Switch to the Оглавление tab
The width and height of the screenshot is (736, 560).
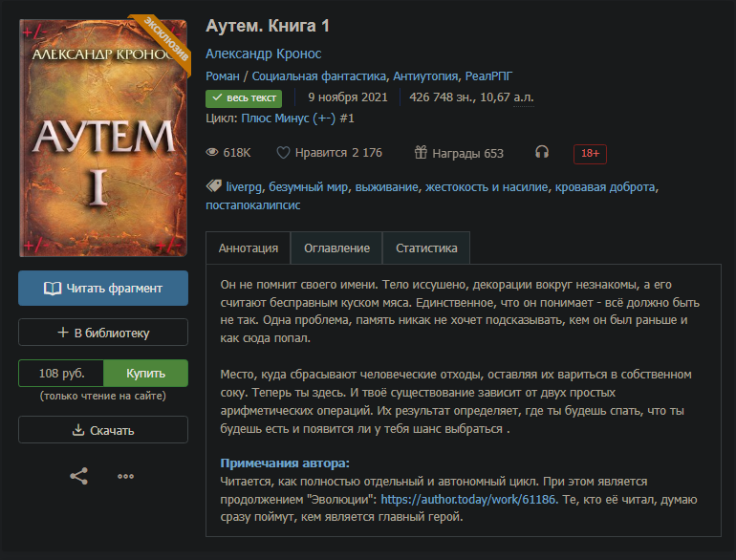click(336, 248)
